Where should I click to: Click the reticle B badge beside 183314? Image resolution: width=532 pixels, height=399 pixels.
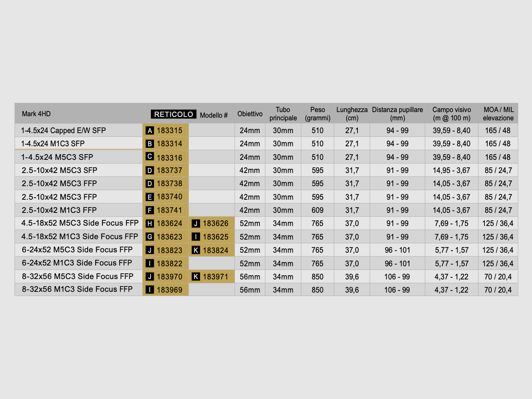click(x=150, y=144)
